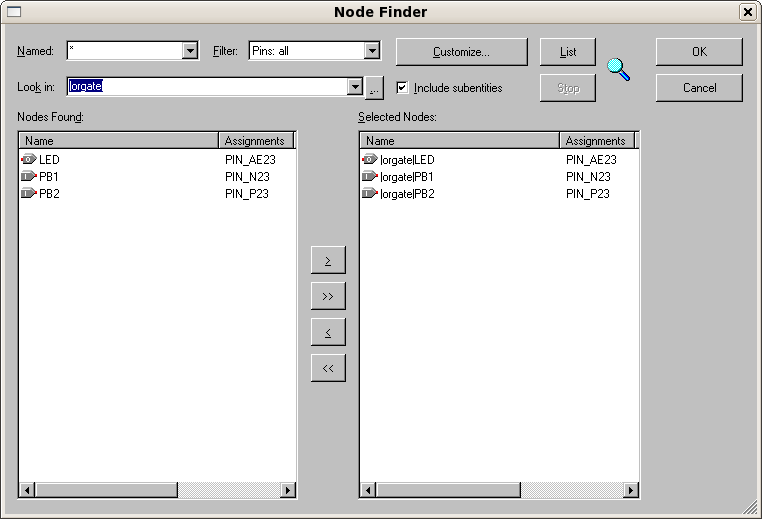Viewport: 762px width, 519px height.
Task: Sort Nodes Found by Name column header
Action: point(118,141)
